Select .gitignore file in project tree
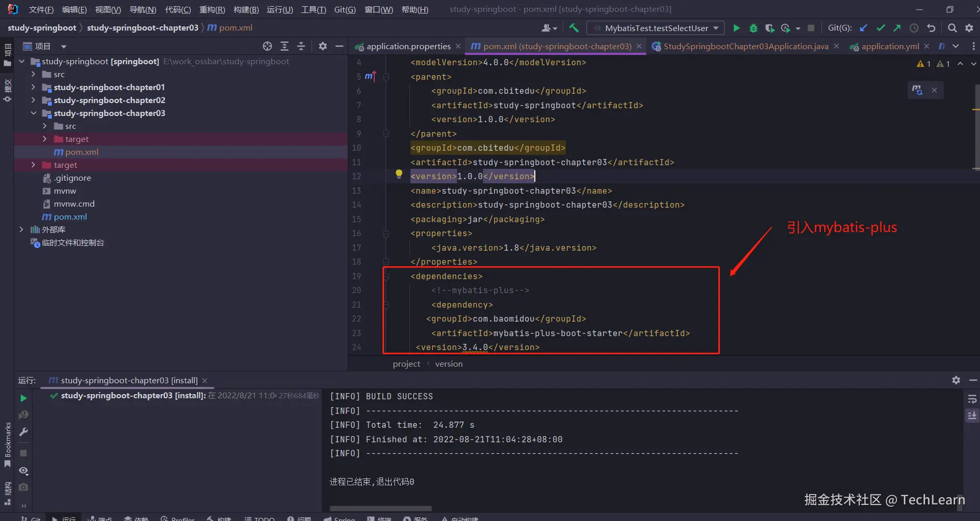The height and width of the screenshot is (521, 980). click(x=73, y=178)
